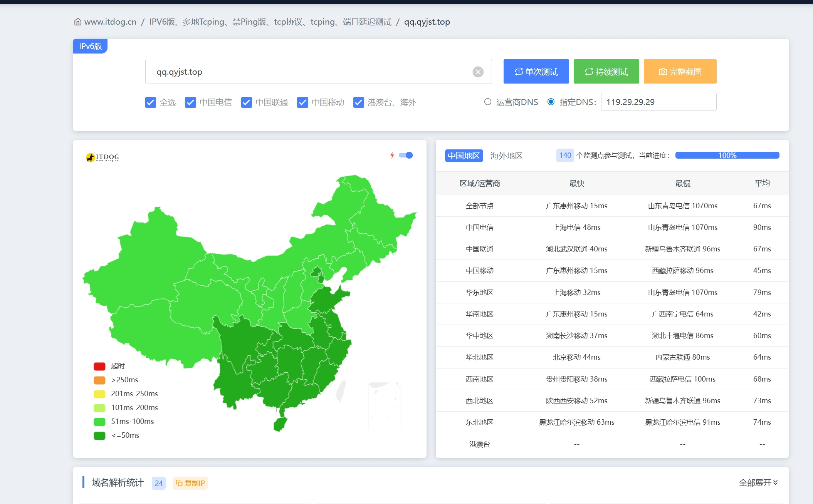Click the 指定DNS address input field
Viewport: 813px width, 504px height.
click(658, 102)
